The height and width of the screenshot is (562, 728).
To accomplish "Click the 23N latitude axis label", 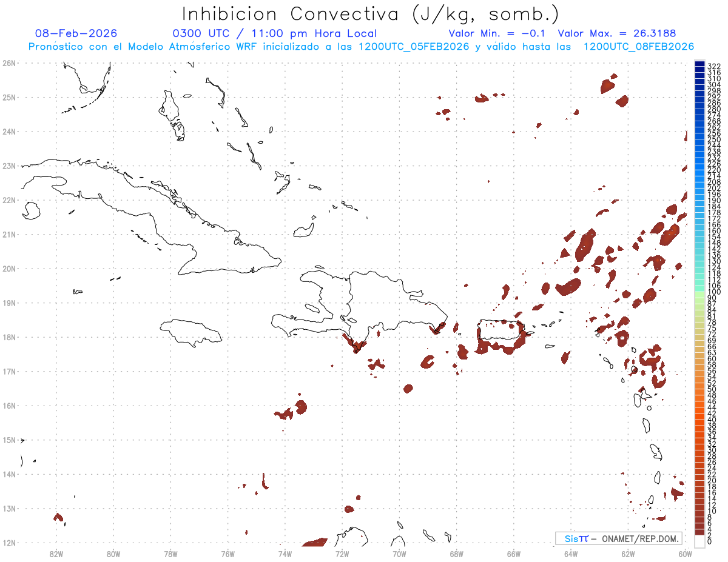I will pos(9,166).
